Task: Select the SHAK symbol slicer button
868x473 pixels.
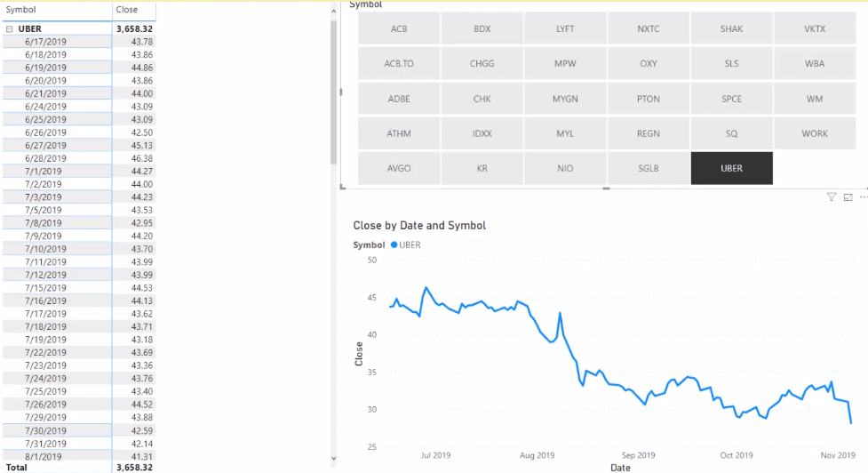Action: 731,28
